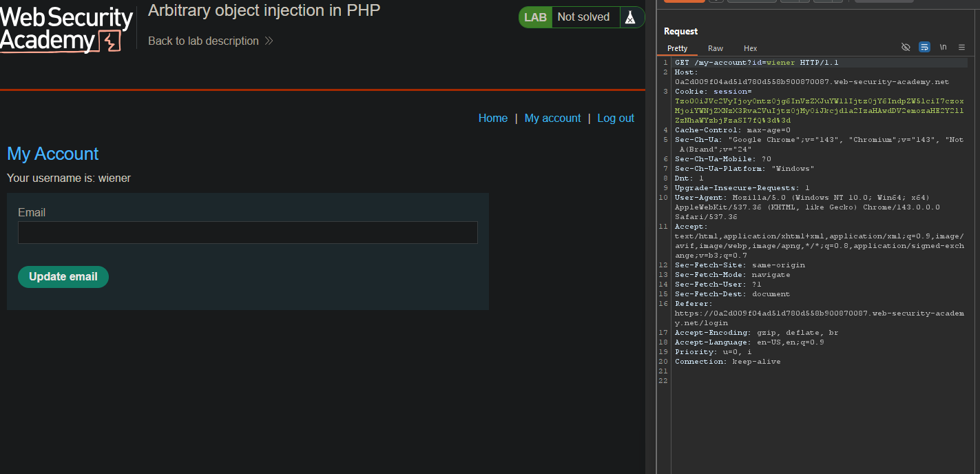980x474 pixels.
Task: Click the green LAB badge
Action: pos(535,17)
